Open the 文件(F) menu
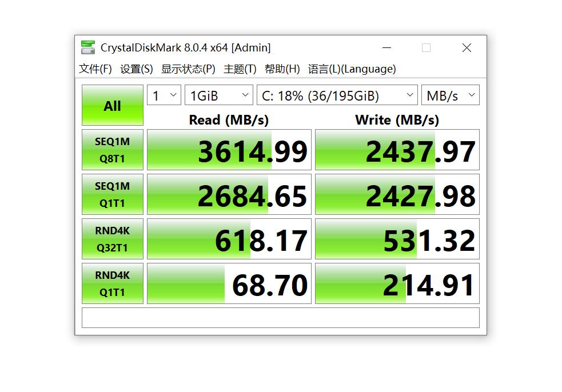This screenshot has height=392, width=562. tap(95, 69)
